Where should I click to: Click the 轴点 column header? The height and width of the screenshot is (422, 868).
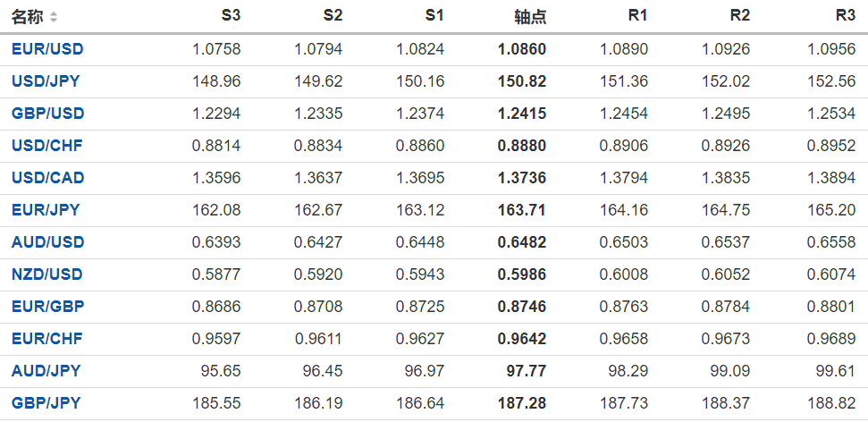(530, 16)
